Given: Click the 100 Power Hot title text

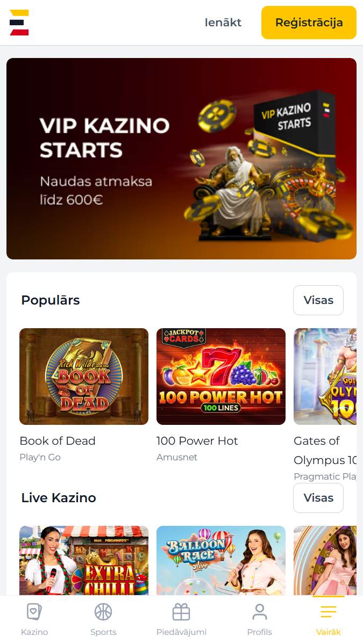Looking at the screenshot, I should coord(197,440).
